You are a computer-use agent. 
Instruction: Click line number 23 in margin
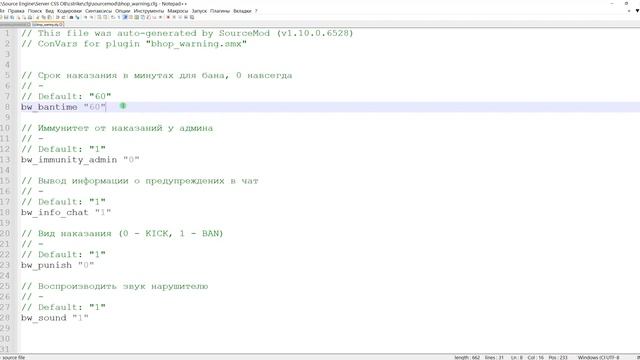[x=5, y=265]
